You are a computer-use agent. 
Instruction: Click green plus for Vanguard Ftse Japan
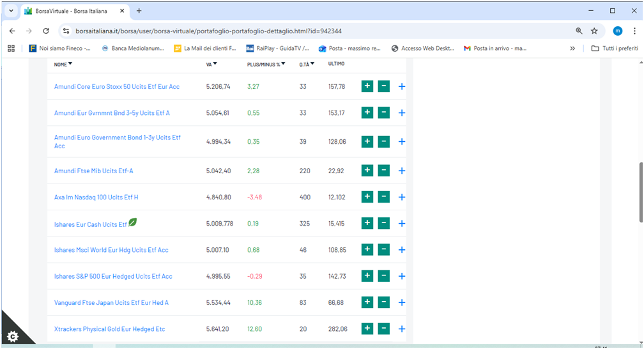pyautogui.click(x=367, y=302)
